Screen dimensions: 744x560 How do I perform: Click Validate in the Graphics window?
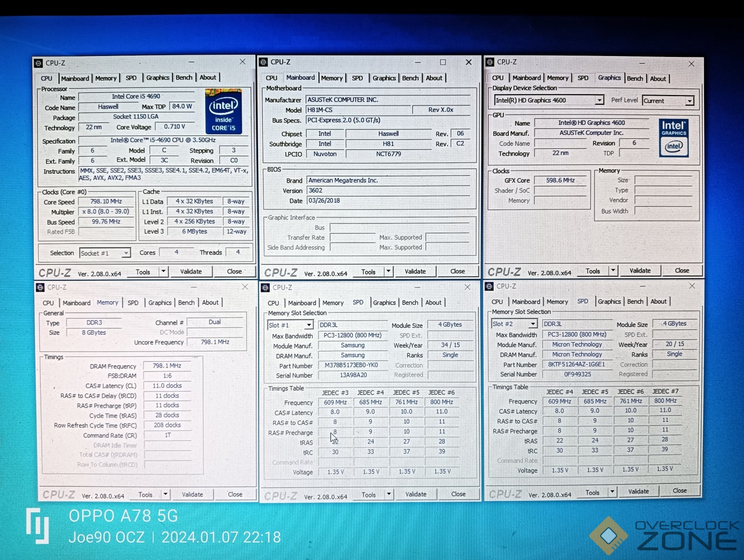click(x=640, y=271)
